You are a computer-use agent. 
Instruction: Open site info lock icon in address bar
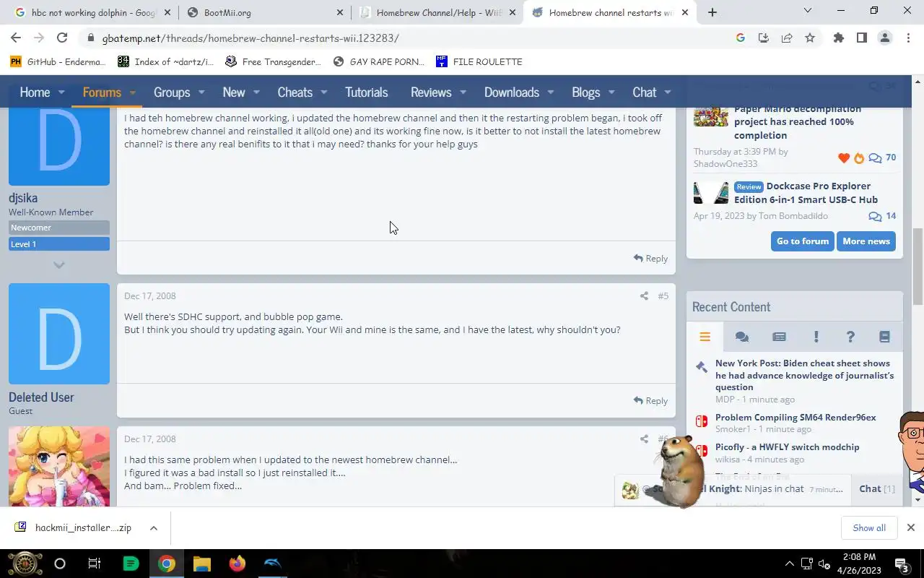(x=90, y=38)
